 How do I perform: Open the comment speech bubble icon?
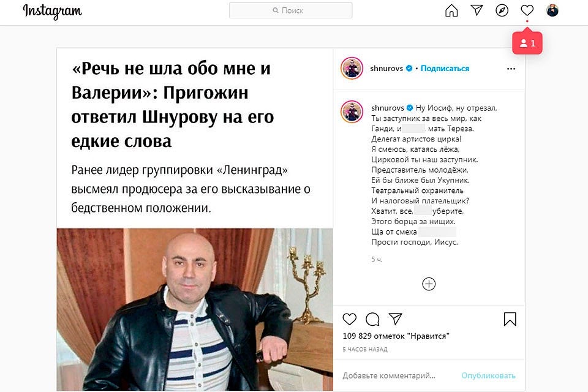372,319
